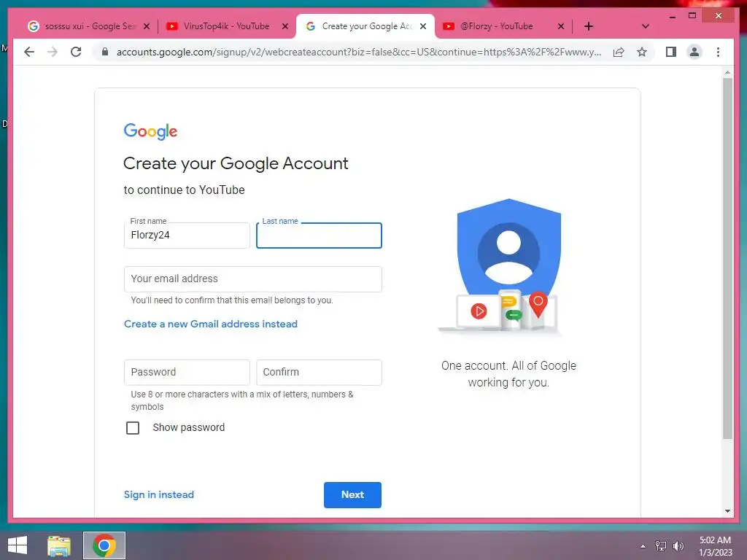Minimize the Chrome window
This screenshot has width=747, height=560.
[x=672, y=16]
